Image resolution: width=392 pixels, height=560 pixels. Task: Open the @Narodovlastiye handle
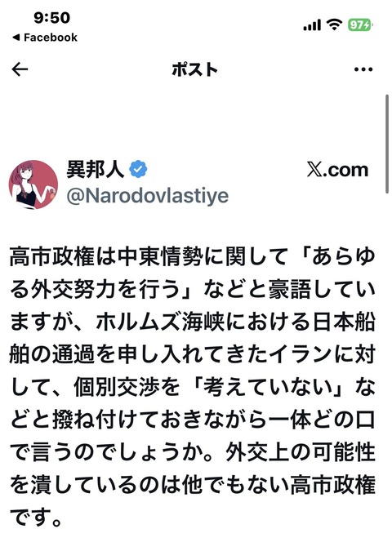[148, 195]
